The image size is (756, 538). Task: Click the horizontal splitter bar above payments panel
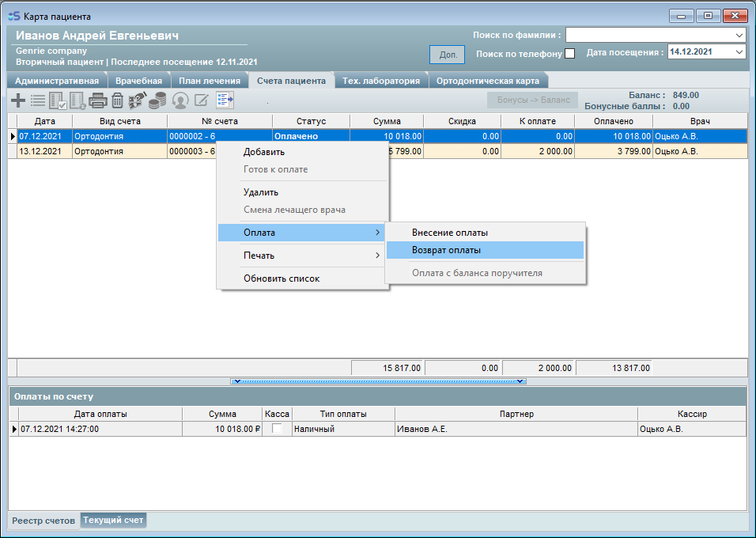[378, 381]
